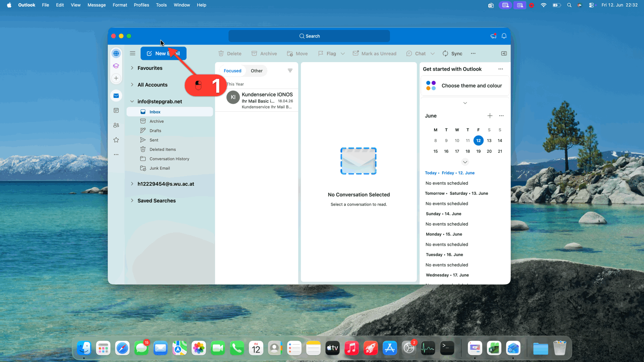This screenshot has height=362, width=644.
Task: Open the Deleted Items folder
Action: click(x=170, y=149)
